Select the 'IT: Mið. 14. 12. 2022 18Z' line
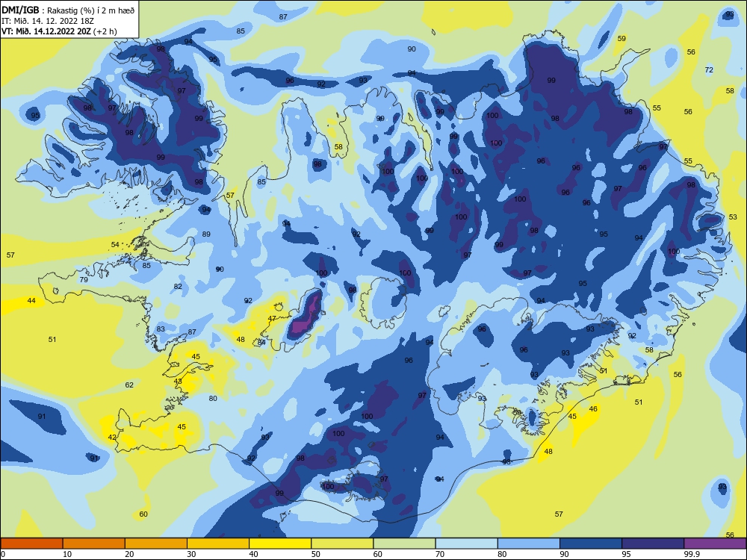747x560 pixels. click(x=49, y=21)
